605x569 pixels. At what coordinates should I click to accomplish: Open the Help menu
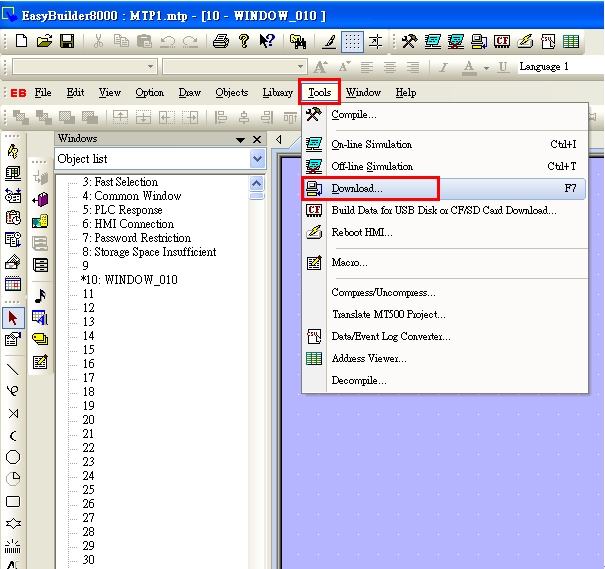click(406, 93)
